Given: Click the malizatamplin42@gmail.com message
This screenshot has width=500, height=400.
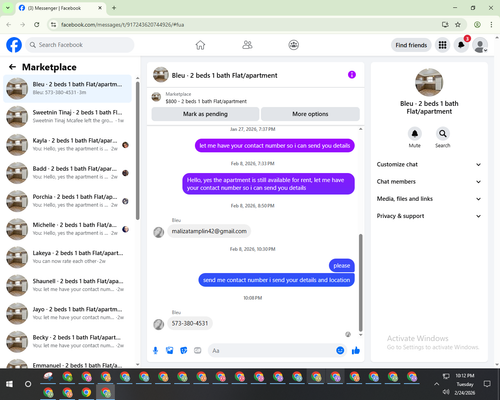Looking at the screenshot, I should (209, 231).
